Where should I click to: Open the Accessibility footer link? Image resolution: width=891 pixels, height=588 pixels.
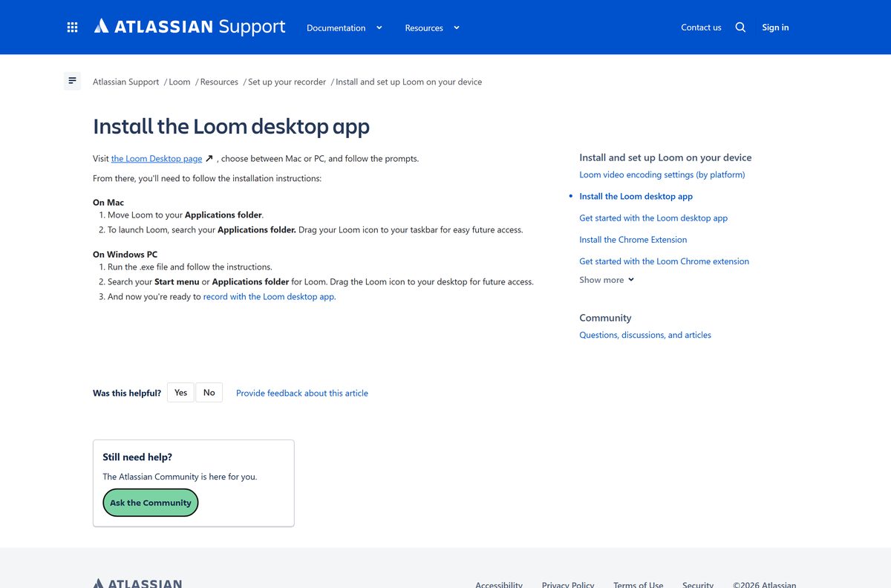499,585
